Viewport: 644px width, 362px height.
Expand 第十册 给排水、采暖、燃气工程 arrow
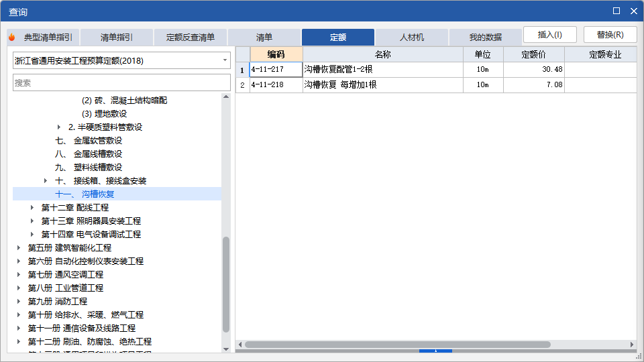19,315
